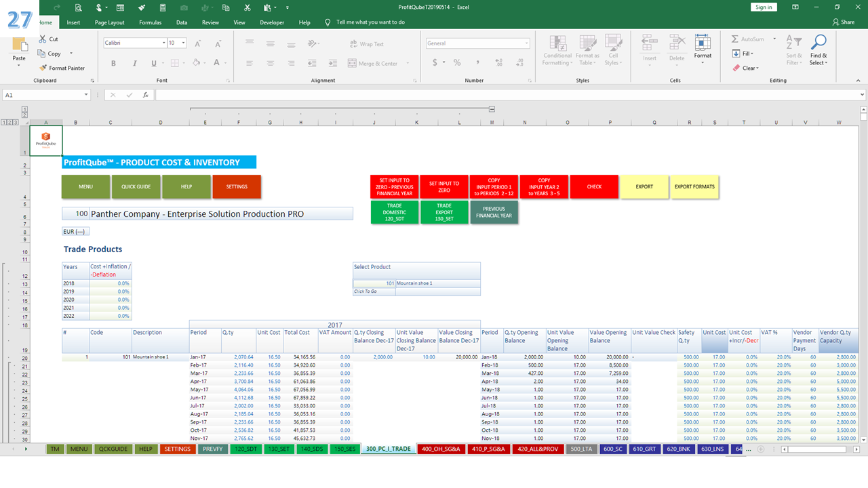Screen dimensions: 868x488
Task: Click the Calculator icon in Quick Access Toolbar
Action: [x=163, y=7]
